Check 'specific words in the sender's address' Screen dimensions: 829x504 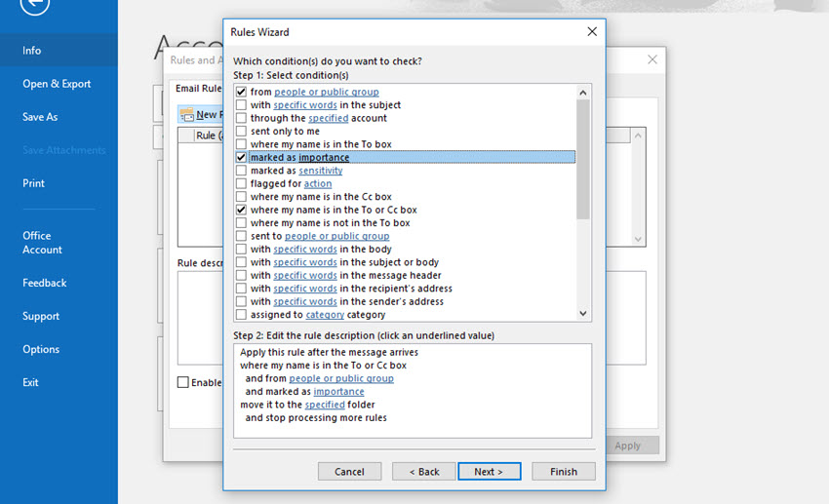pos(241,301)
